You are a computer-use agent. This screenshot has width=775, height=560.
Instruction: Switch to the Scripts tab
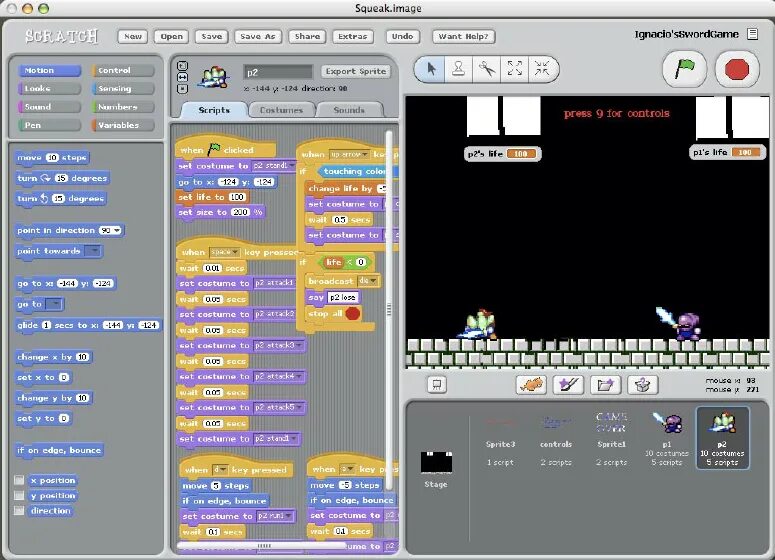click(214, 110)
